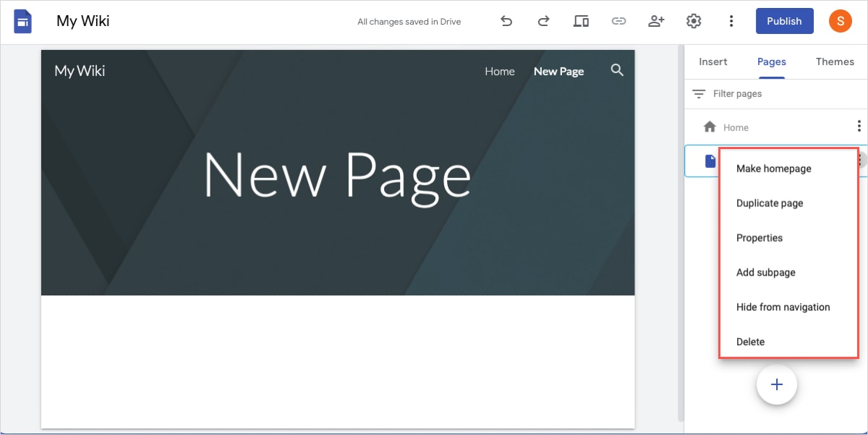Publish the site
Image resolution: width=868 pixels, height=435 pixels.
pyautogui.click(x=784, y=21)
